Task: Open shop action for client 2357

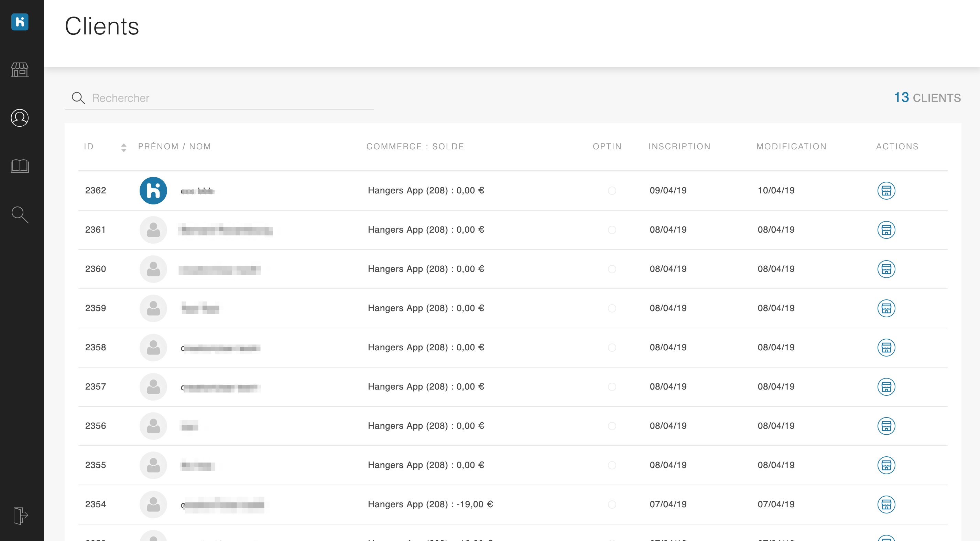Action: (886, 386)
